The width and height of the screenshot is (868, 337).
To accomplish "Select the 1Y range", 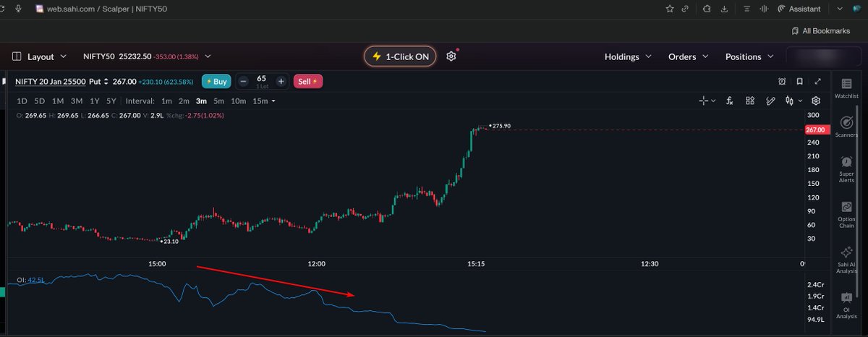I will (x=94, y=101).
